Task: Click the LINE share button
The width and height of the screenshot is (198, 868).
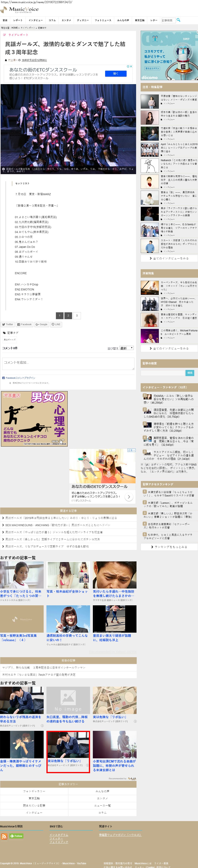Action: (x=56, y=324)
